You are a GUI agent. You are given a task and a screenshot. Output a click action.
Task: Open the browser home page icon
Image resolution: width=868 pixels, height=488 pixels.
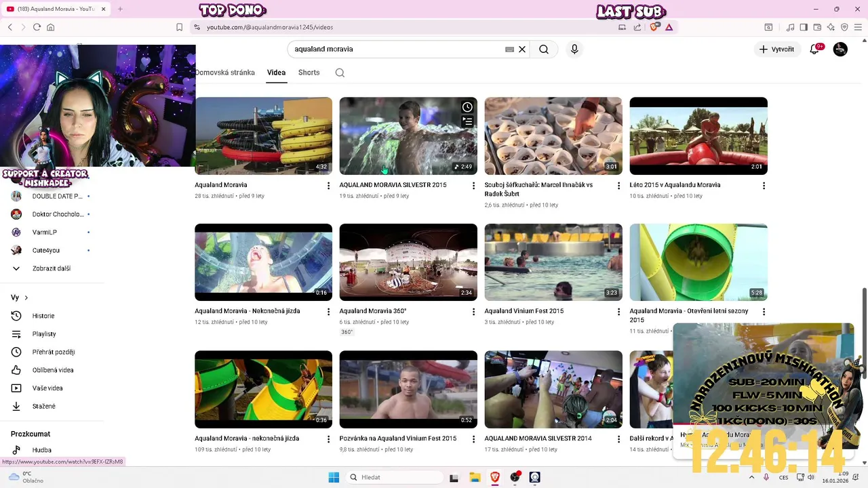click(50, 27)
